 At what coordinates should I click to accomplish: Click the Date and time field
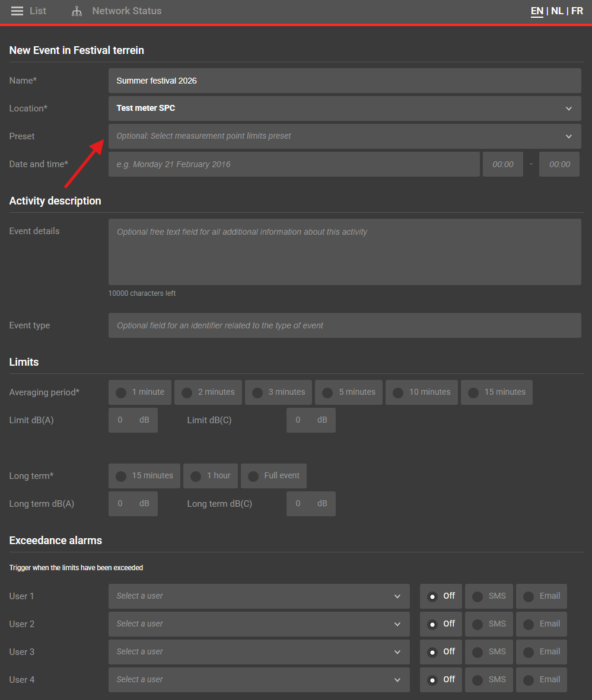pyautogui.click(x=294, y=164)
